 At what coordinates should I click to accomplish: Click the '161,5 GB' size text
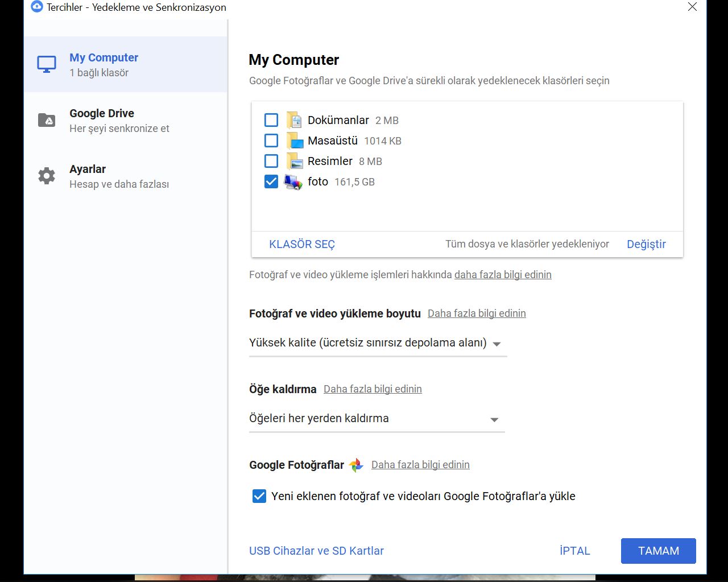point(354,182)
